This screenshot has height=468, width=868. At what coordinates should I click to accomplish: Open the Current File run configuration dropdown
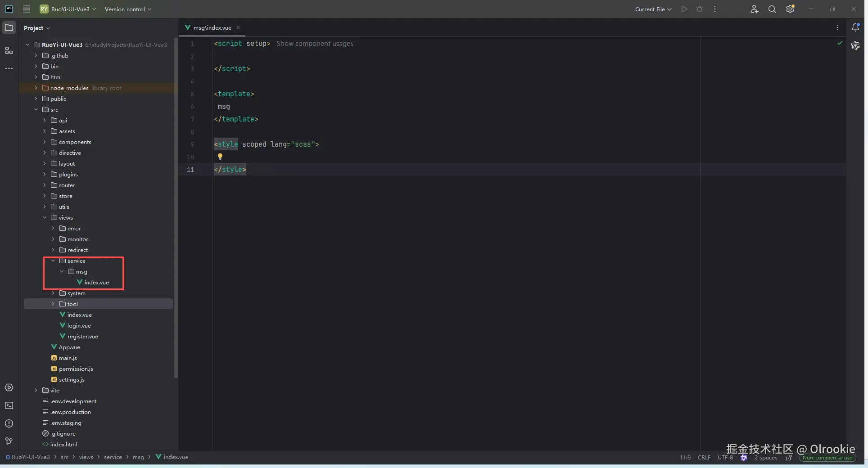pyautogui.click(x=653, y=9)
